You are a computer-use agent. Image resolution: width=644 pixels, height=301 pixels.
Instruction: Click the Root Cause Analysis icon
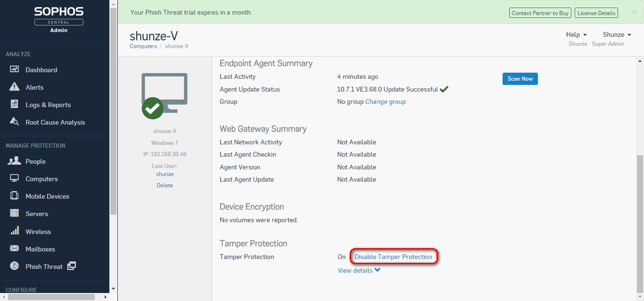tap(15, 122)
